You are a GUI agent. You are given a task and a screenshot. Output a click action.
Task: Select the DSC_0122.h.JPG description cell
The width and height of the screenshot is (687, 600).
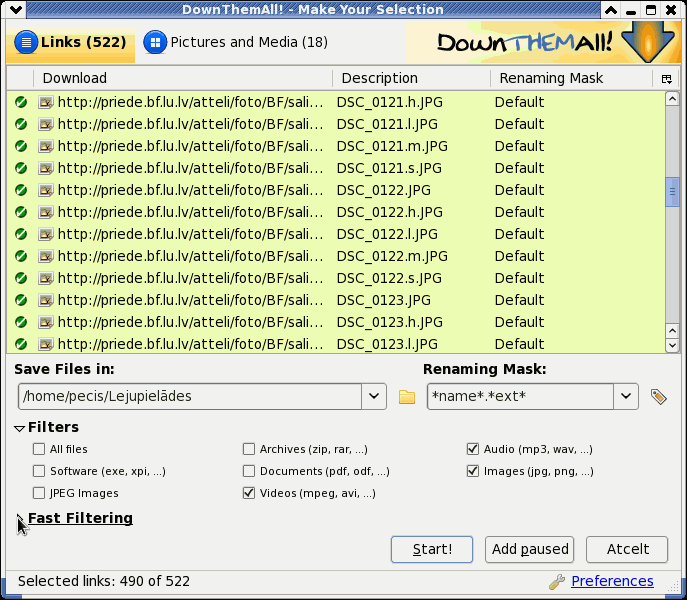tap(390, 212)
